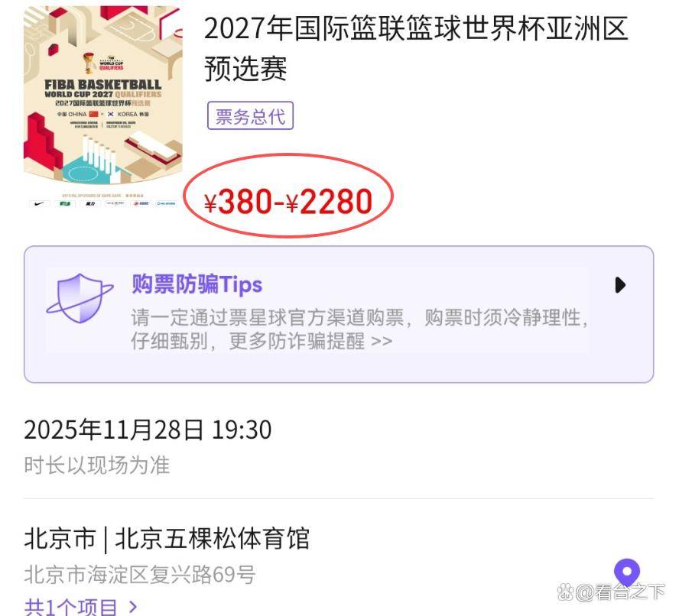Click the paw watermark icon

(x=566, y=592)
